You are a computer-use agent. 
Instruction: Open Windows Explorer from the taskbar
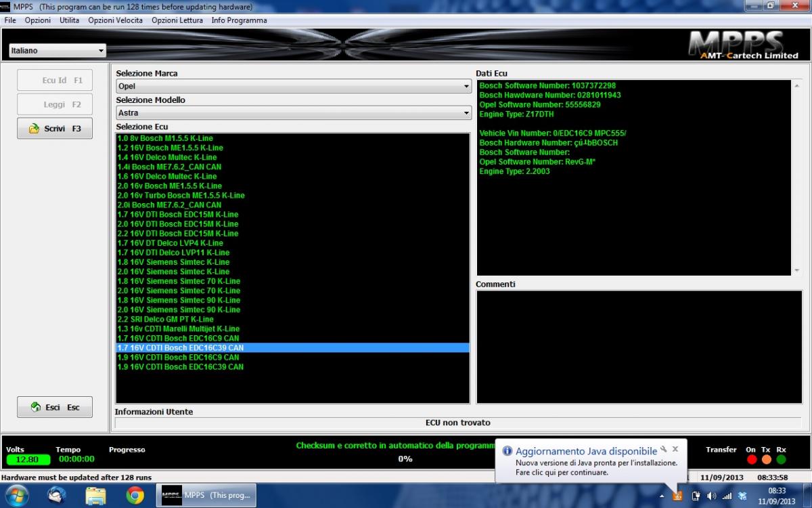[x=96, y=496]
